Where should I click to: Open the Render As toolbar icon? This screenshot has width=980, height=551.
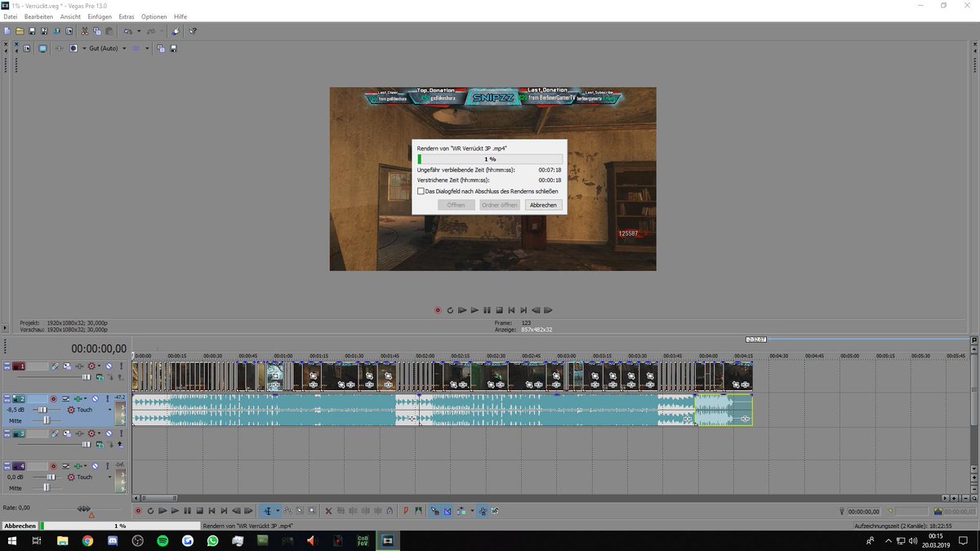pyautogui.click(x=57, y=31)
